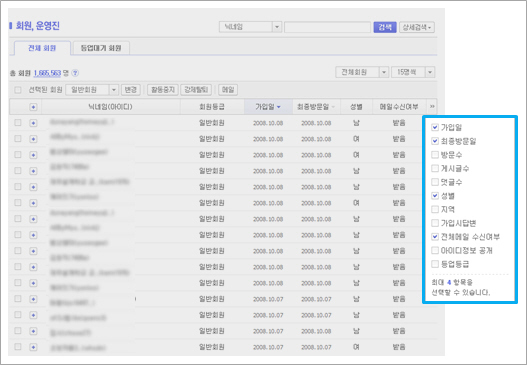
Task: Open the total member count link 1,685,563
Action: [47, 73]
